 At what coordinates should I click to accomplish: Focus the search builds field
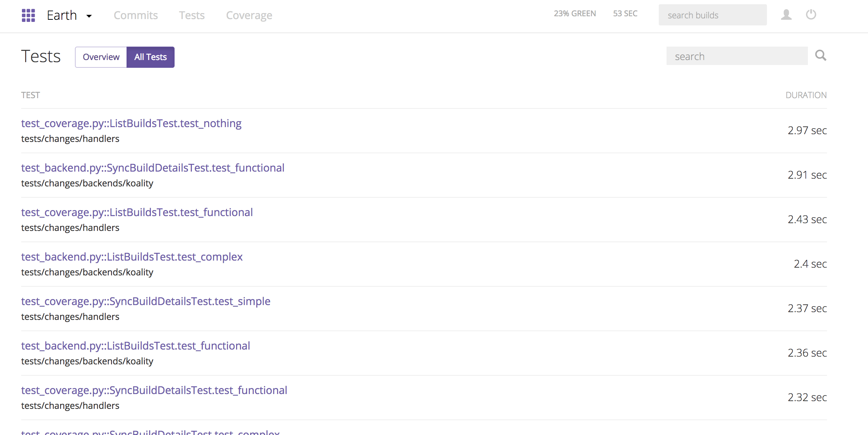coord(712,15)
